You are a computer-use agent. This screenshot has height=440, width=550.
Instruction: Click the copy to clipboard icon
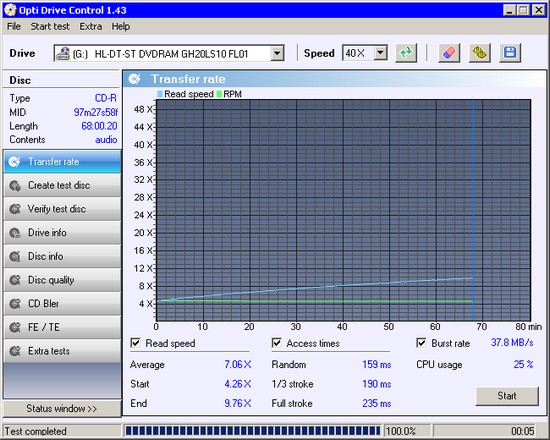pos(479,53)
